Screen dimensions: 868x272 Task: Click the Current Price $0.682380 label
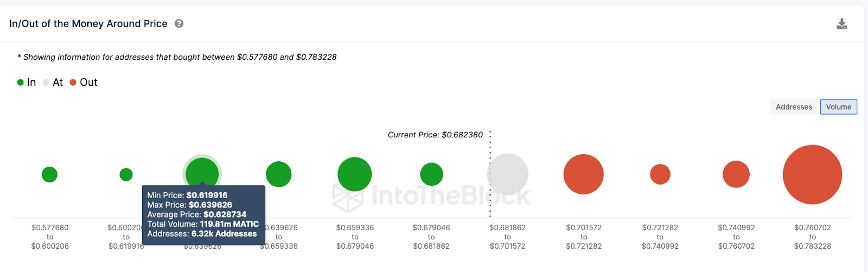coord(435,135)
